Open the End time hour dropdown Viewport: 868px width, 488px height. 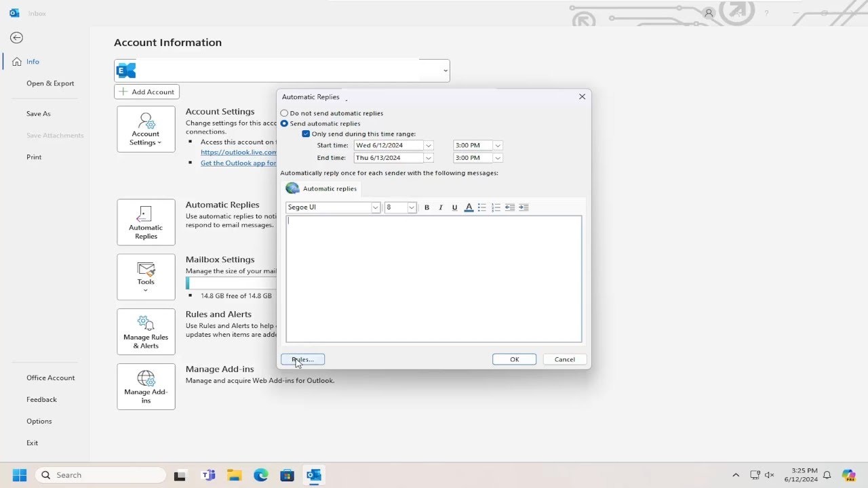point(498,158)
